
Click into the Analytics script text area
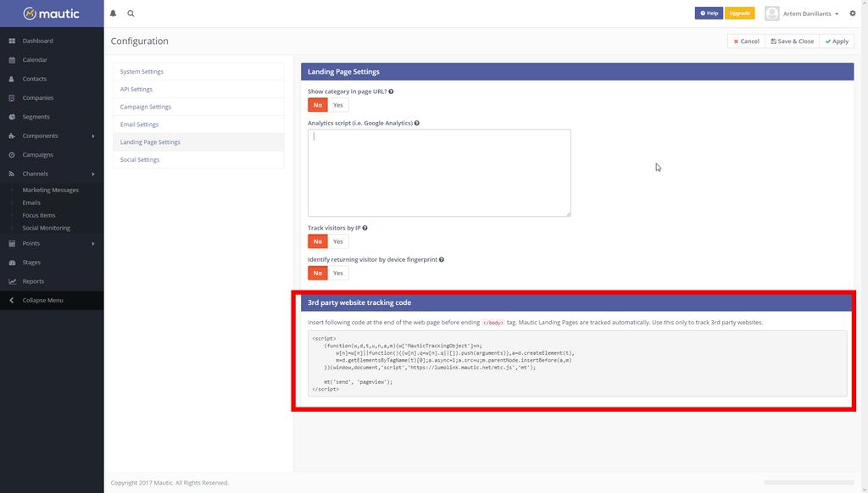pyautogui.click(x=439, y=173)
